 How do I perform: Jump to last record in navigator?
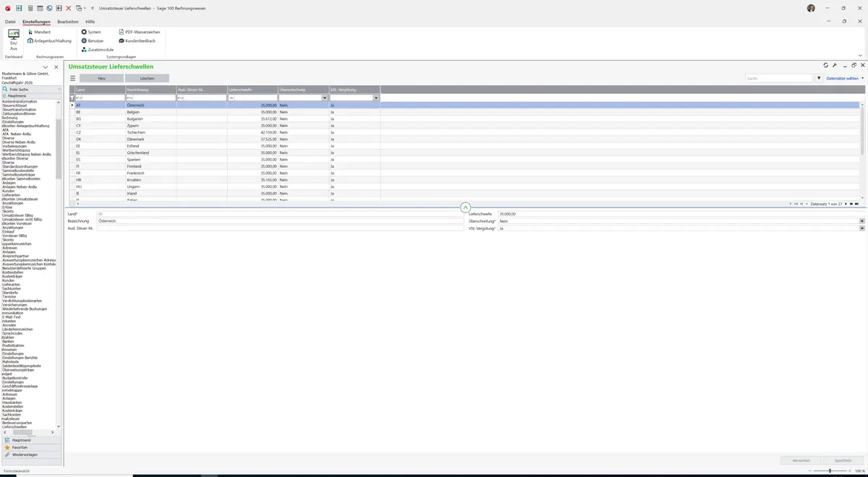(x=857, y=204)
